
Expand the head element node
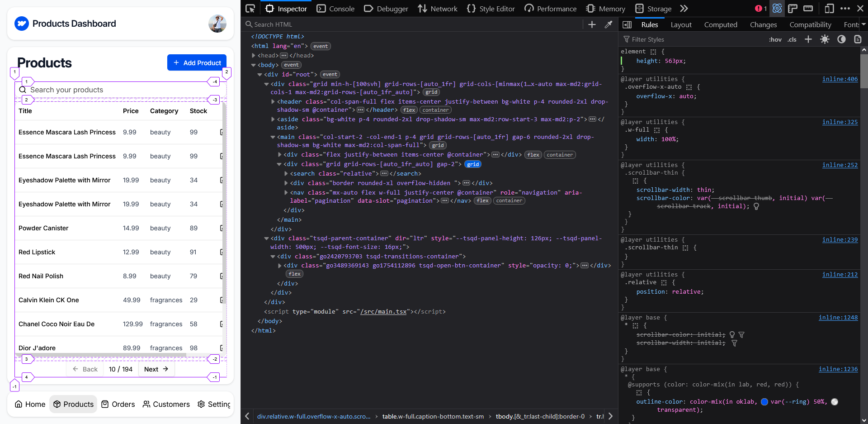[254, 56]
